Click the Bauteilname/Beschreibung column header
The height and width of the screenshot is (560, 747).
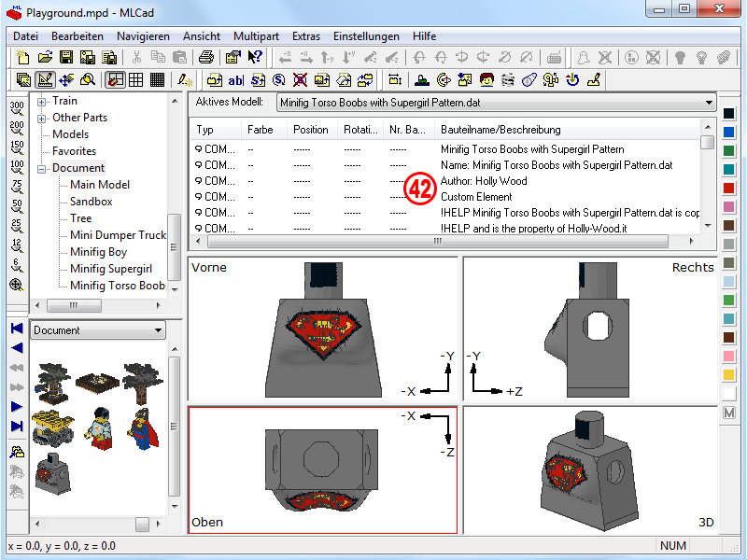click(x=568, y=130)
